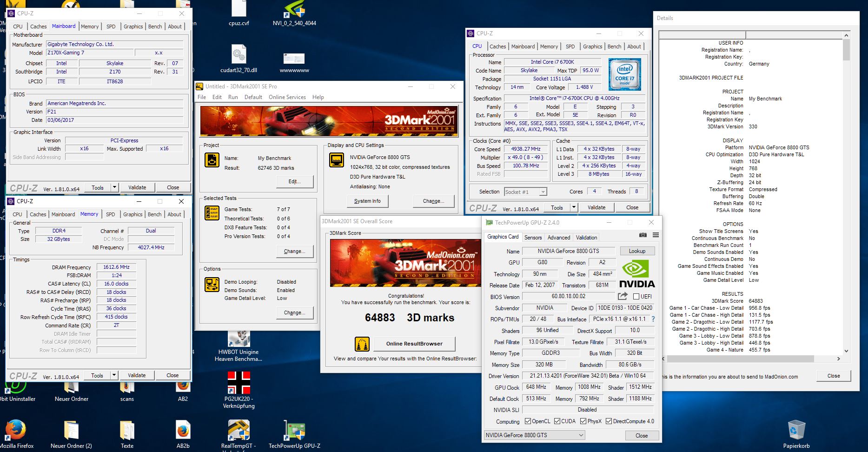
Task: Click the 3DMark Options icon
Action: coord(212,285)
